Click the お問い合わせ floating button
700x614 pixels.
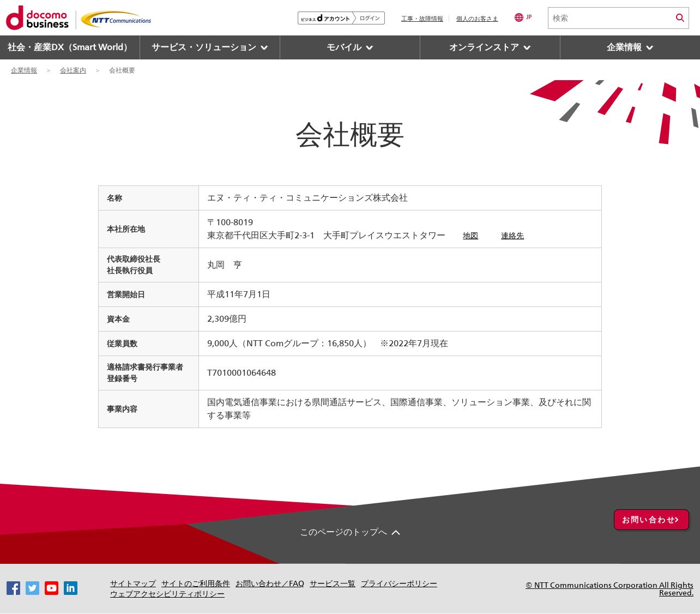pyautogui.click(x=651, y=520)
